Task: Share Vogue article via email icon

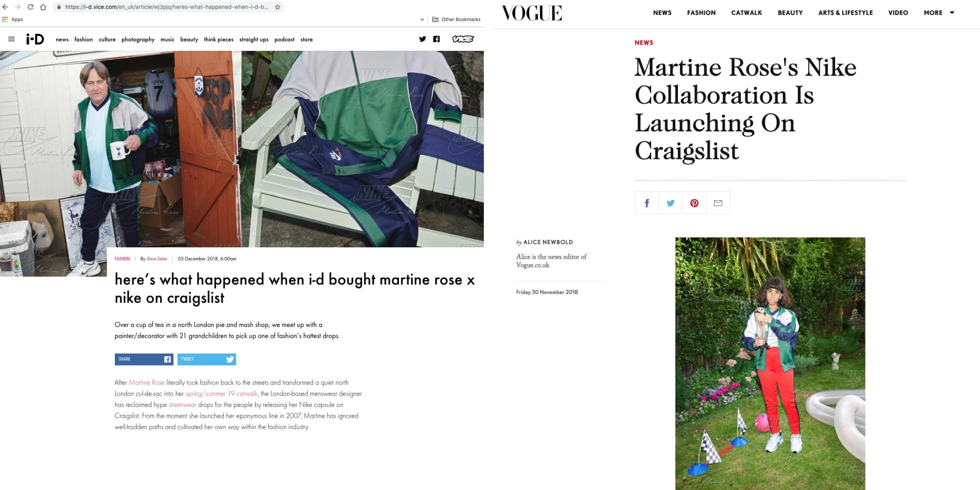Action: click(x=718, y=203)
